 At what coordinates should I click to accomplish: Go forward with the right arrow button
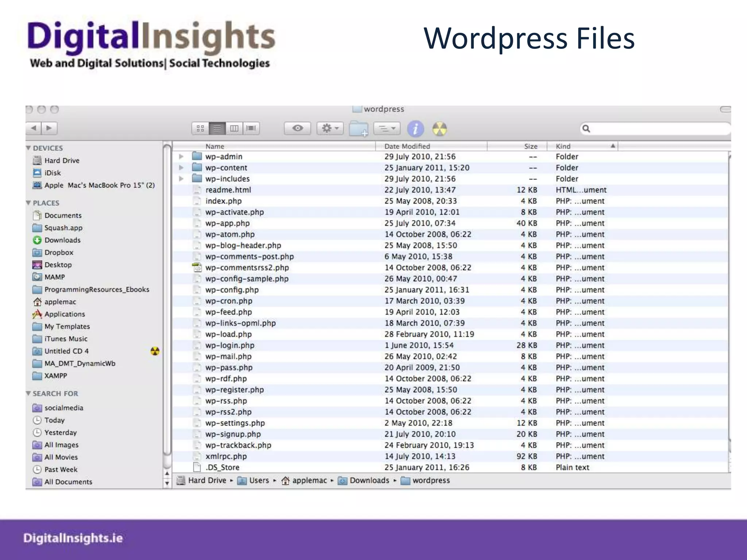click(49, 128)
